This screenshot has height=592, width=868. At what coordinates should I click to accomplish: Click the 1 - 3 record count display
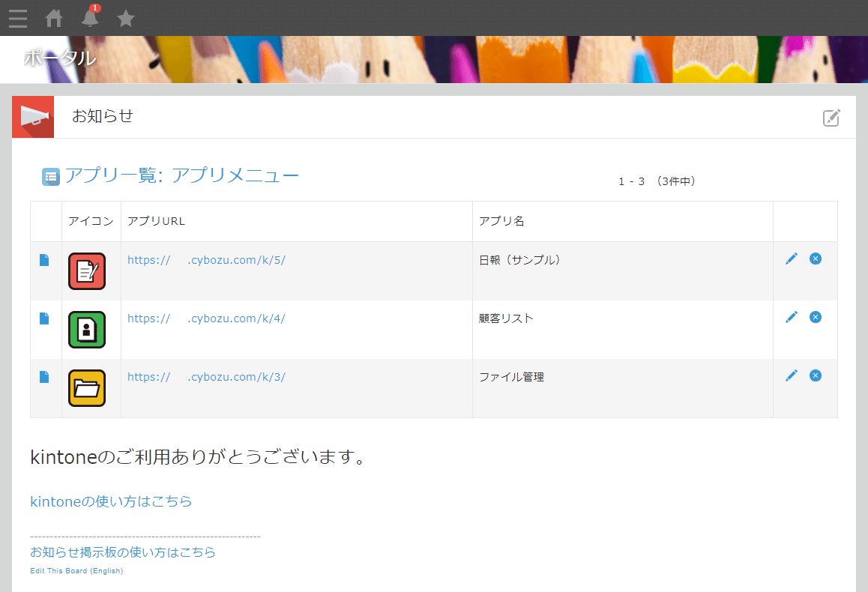(630, 181)
